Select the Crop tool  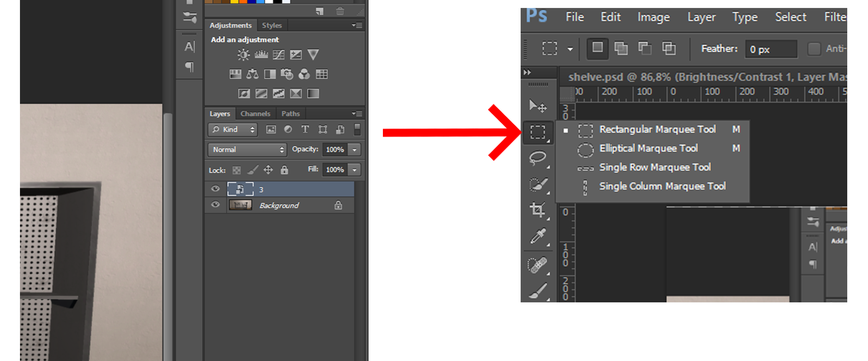[x=537, y=210]
